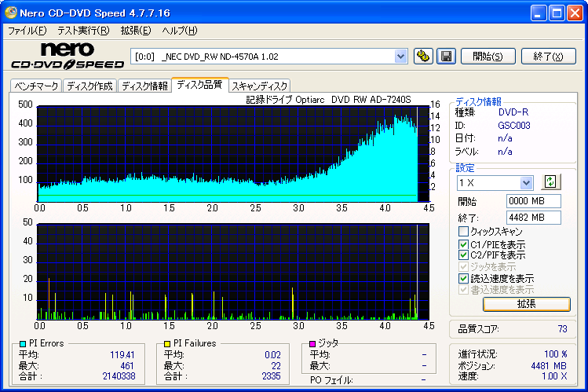
Task: Click the 設定 group heading
Action: click(x=465, y=168)
